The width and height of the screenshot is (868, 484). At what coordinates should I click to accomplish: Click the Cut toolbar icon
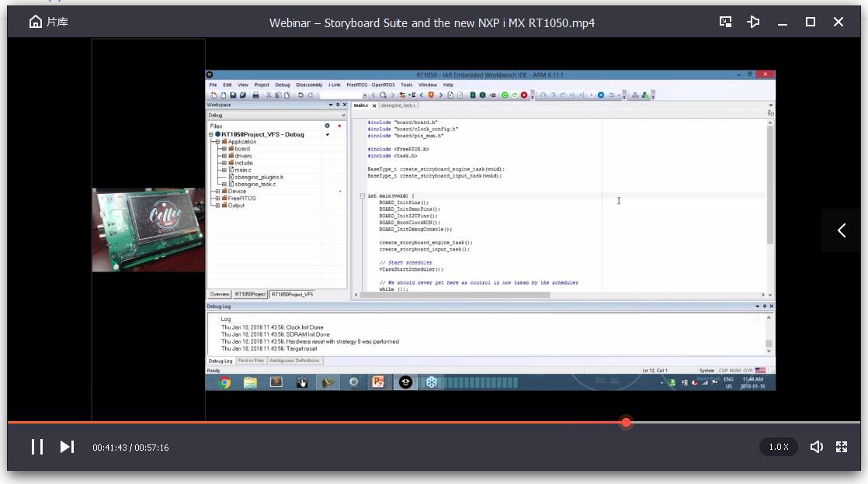269,95
